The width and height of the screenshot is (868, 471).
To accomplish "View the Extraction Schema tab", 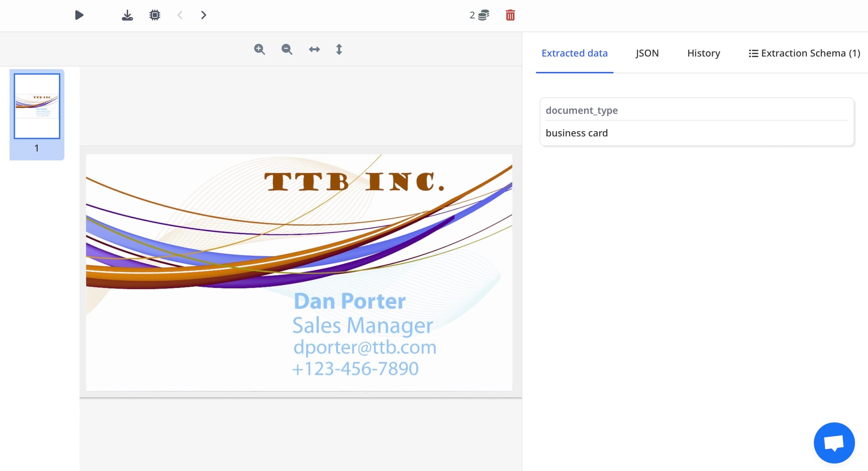I will click(x=804, y=53).
